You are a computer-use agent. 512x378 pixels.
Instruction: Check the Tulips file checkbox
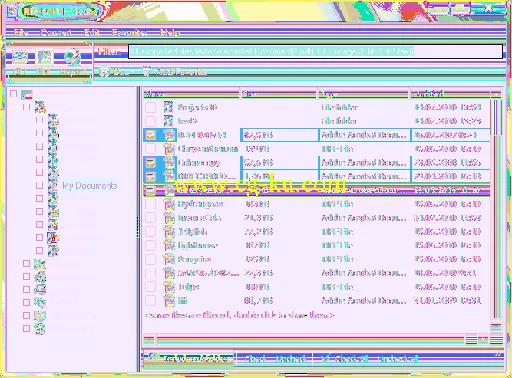(151, 287)
